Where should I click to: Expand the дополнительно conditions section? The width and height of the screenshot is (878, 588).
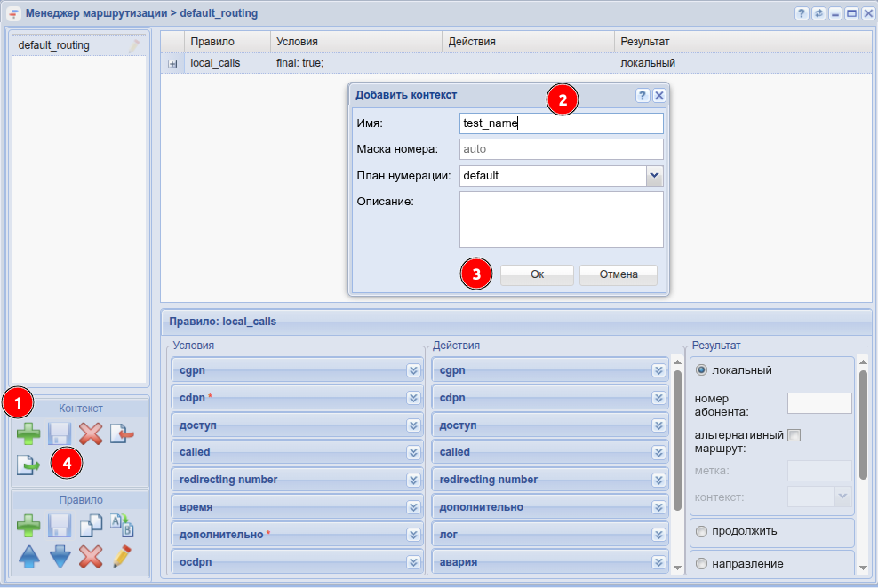(x=413, y=535)
